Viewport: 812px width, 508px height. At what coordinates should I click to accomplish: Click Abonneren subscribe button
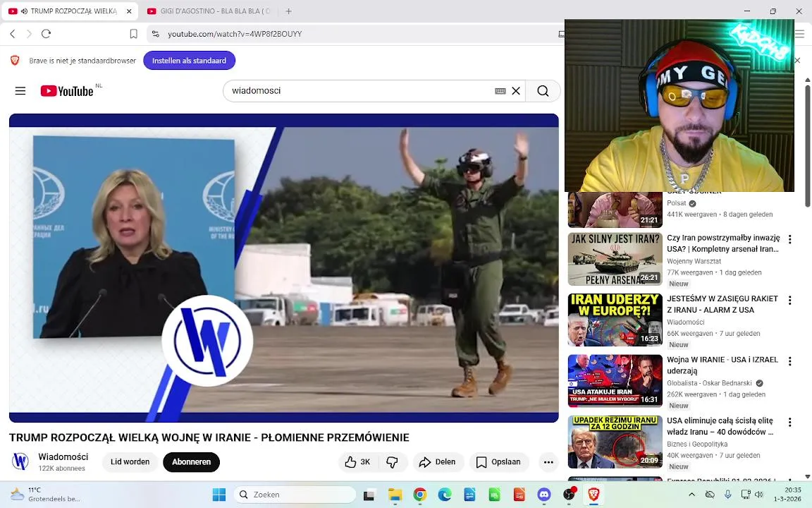pyautogui.click(x=191, y=462)
